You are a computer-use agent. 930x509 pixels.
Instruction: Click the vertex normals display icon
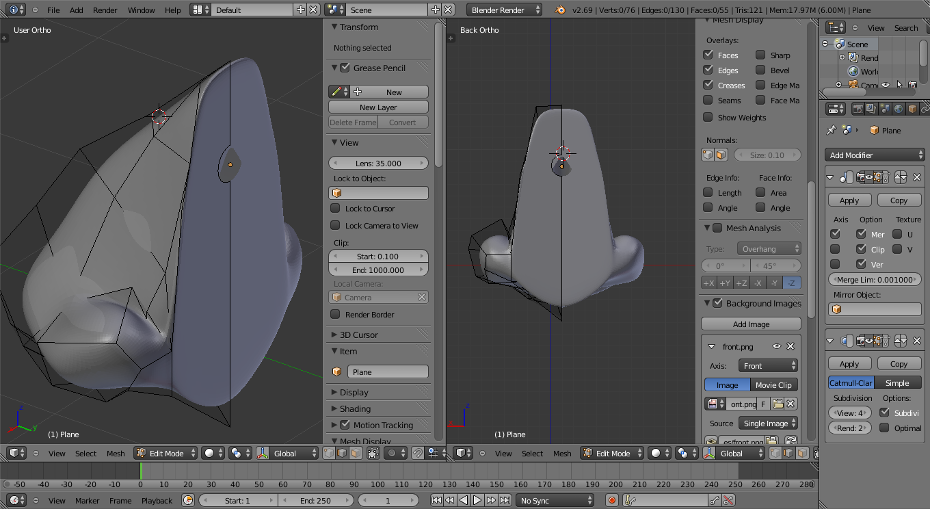(x=708, y=155)
